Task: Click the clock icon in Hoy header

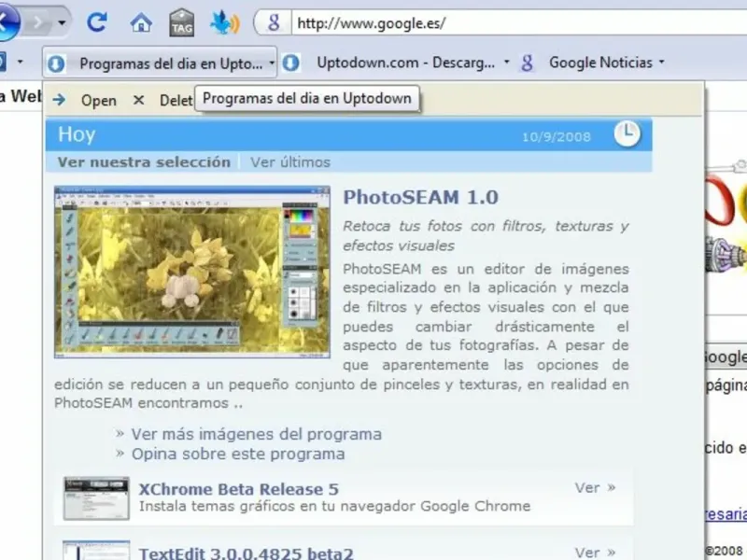Action: [x=627, y=133]
